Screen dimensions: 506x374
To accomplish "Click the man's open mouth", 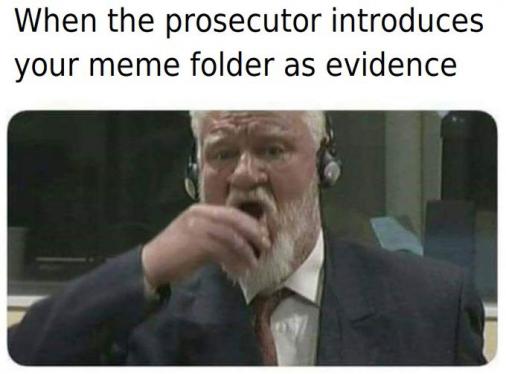I will 251,209.
